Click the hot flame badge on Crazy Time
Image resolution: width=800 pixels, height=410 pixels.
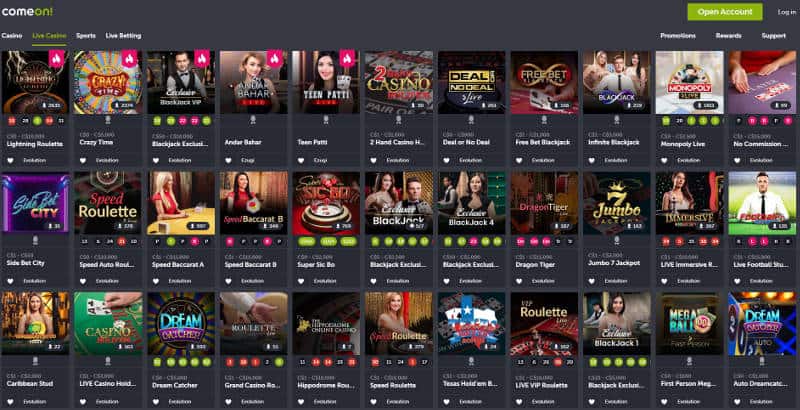[130, 59]
